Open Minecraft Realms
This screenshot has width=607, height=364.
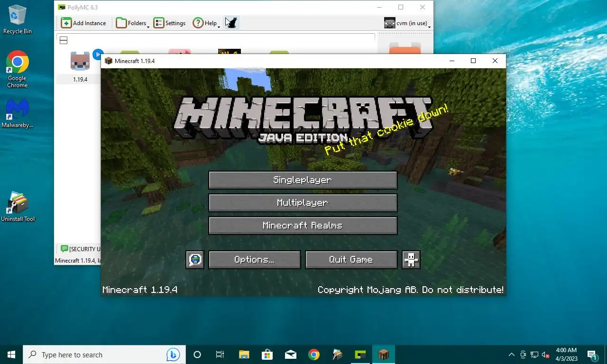303,226
